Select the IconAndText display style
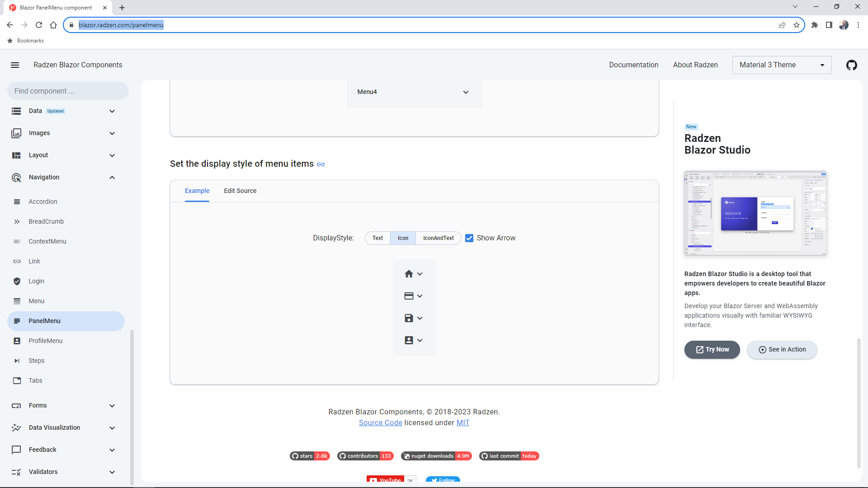This screenshot has width=868, height=488. pyautogui.click(x=438, y=238)
